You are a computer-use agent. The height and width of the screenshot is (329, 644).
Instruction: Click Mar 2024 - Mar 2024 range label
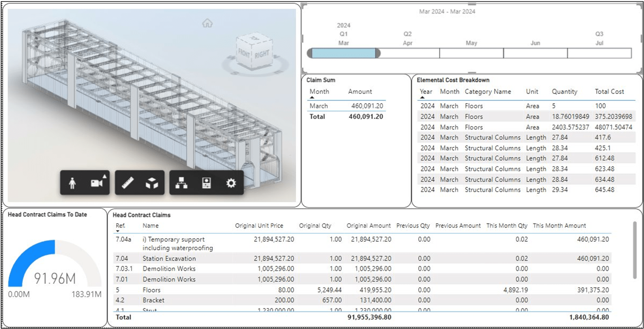[x=447, y=12]
